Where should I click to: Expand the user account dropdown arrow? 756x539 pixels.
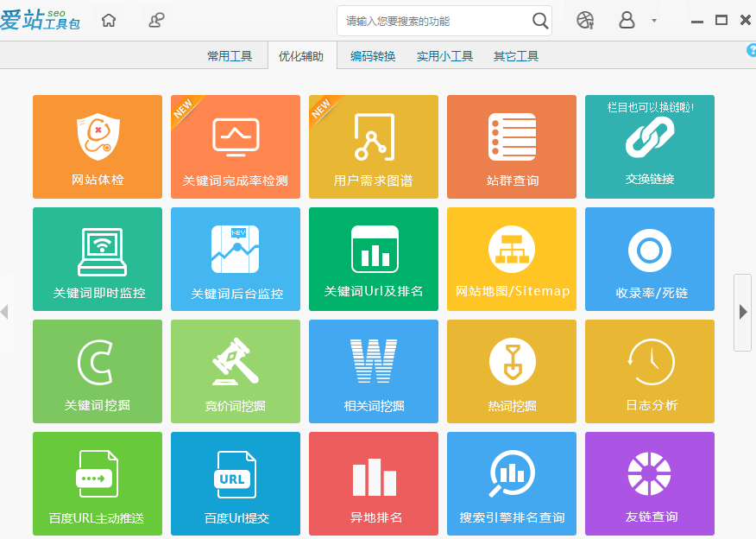click(654, 21)
